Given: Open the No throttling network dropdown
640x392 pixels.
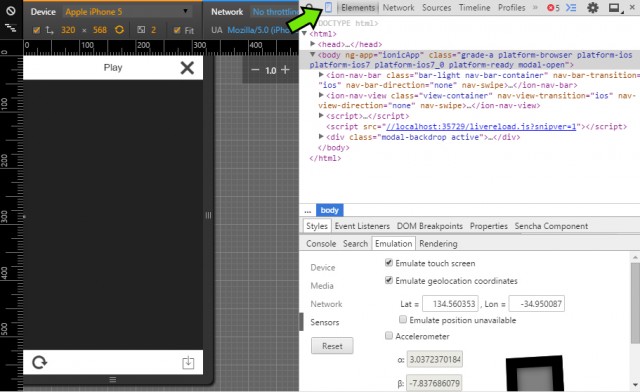Looking at the screenshot, I should point(276,12).
